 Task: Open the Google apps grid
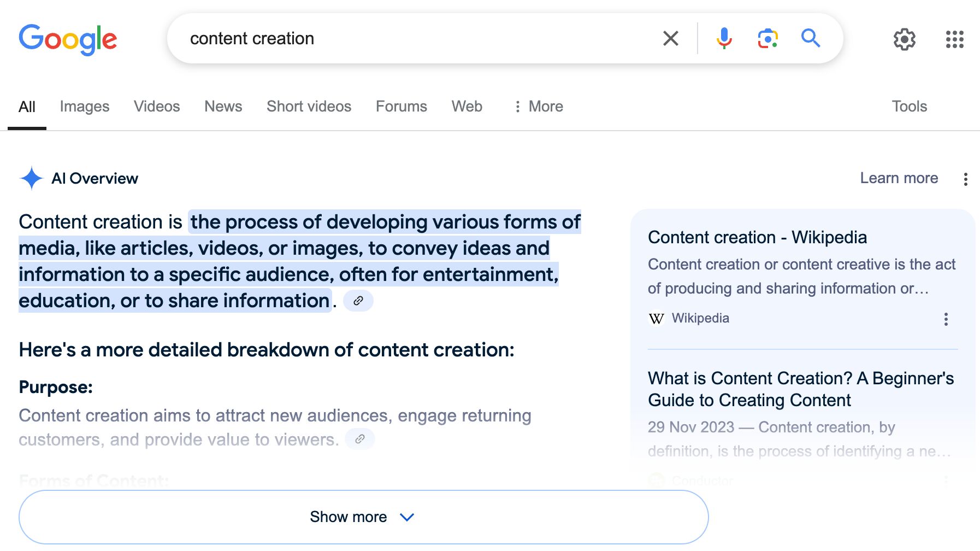[x=954, y=39]
